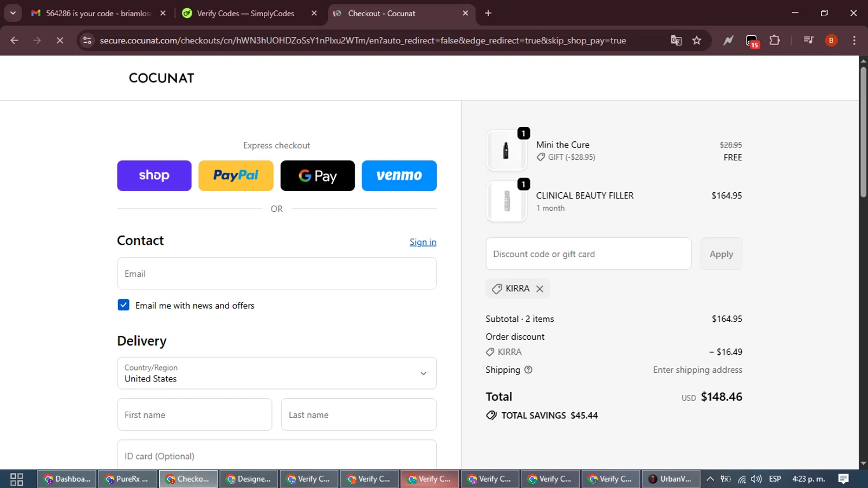Screen dimensions: 868x488
Task: Click the COCUNAT logo
Action: (161, 78)
